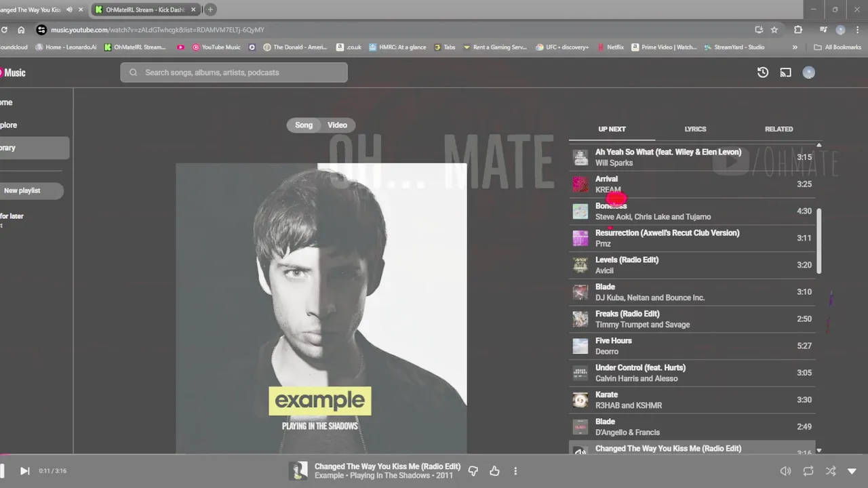Skip to the next track
868x488 pixels.
[24, 470]
